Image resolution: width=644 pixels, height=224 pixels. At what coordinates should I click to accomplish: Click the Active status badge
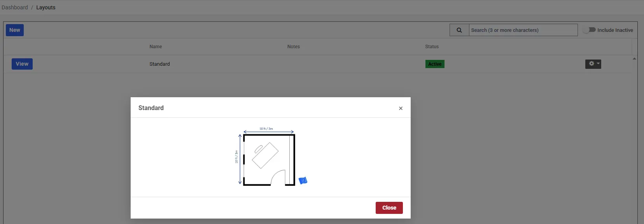(435, 64)
